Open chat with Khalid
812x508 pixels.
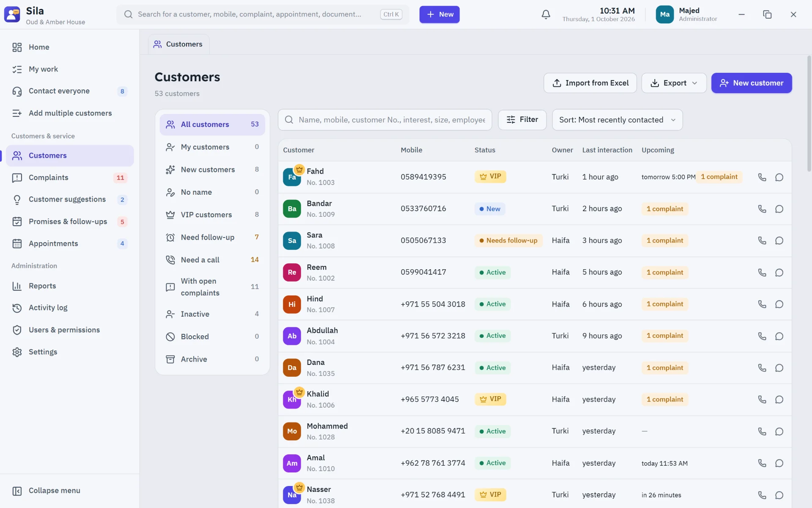pos(779,399)
